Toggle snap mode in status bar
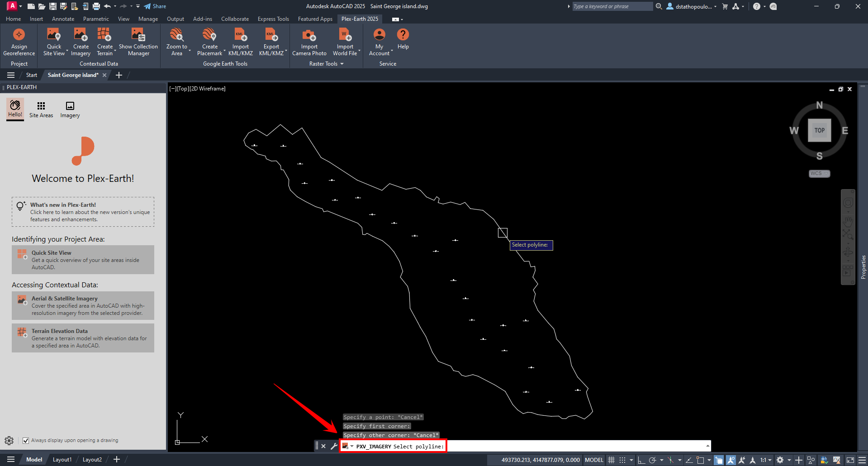This screenshot has width=868, height=466. (622, 460)
